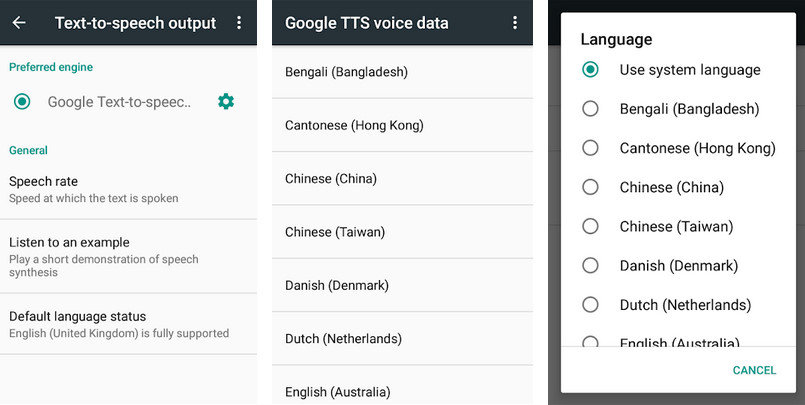Open Bengali (Bangladesh) voice data entry
Screen dimensions: 805x405
402,72
